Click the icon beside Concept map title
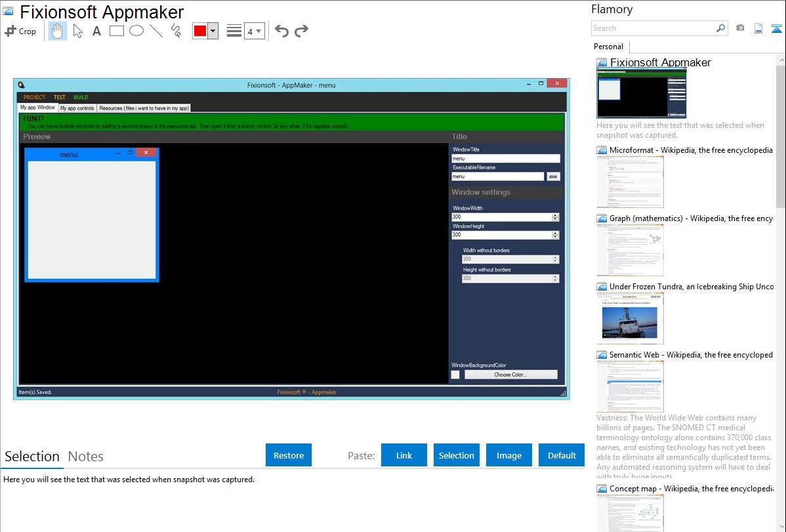 click(602, 488)
